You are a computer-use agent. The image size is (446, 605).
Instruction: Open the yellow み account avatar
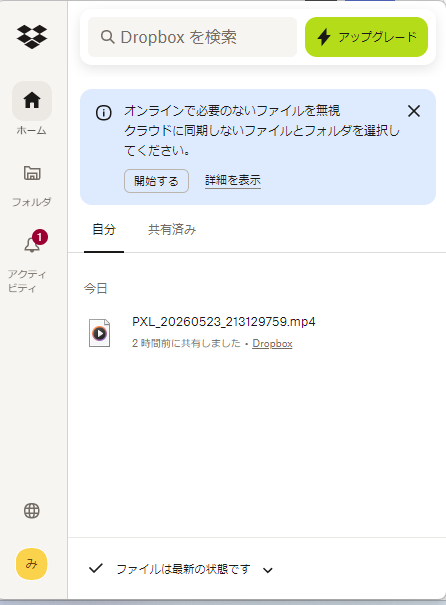click(32, 564)
